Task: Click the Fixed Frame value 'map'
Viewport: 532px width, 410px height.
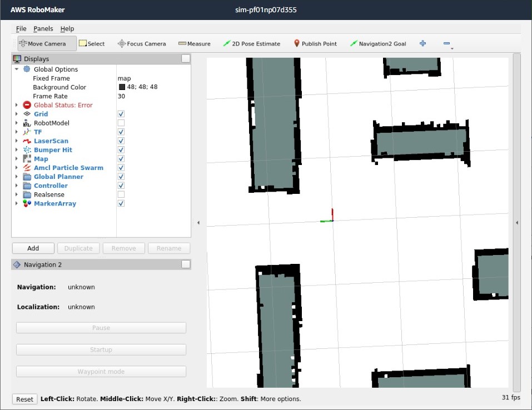Action: [124, 78]
